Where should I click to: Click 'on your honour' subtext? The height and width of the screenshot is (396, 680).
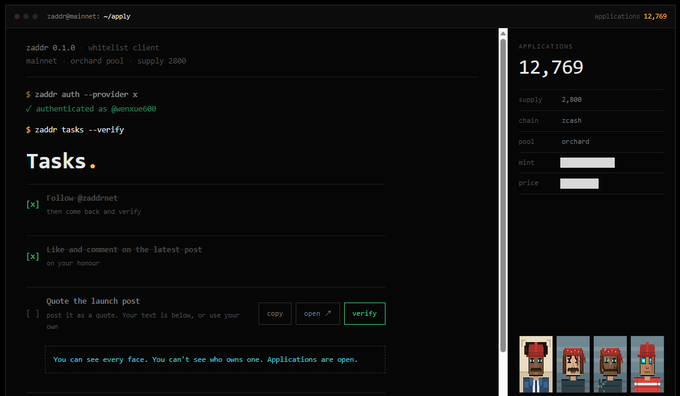pos(73,263)
